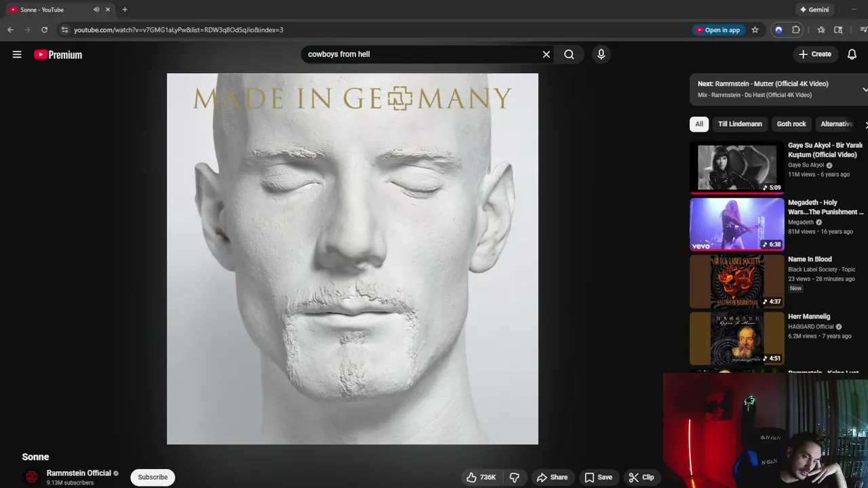Share the Sonne video
868x488 pixels.
tap(552, 477)
